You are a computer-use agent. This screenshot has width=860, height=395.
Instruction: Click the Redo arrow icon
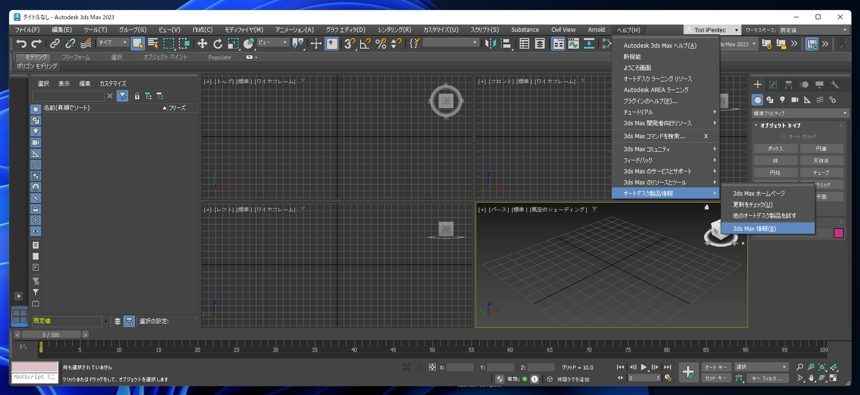point(37,44)
